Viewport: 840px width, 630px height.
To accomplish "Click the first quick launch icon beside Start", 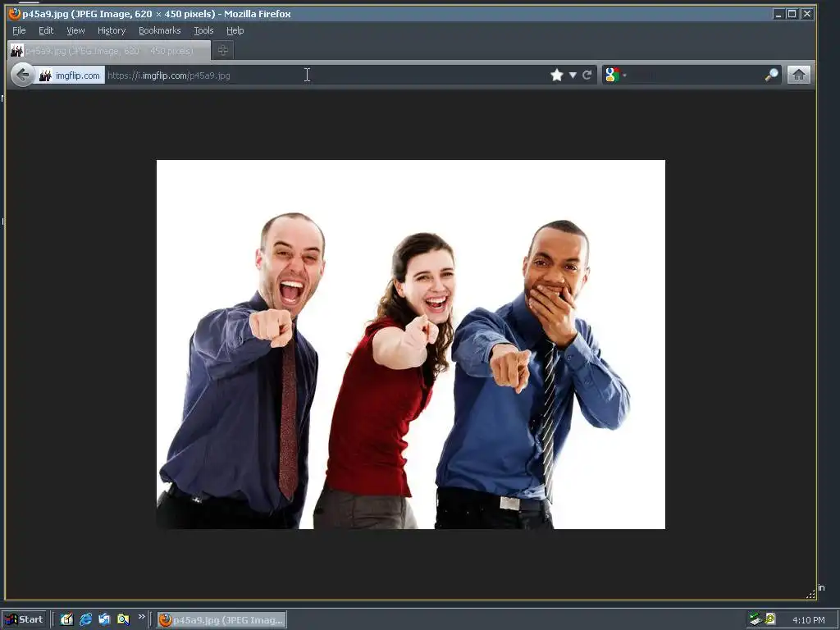I will [x=66, y=619].
